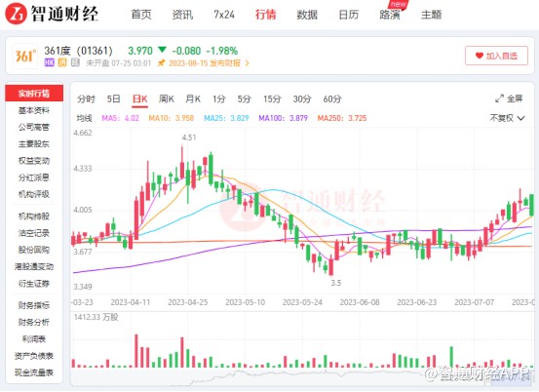Screen dimensions: 539x392
Task: Switch chart to 30分 interval
Action: point(302,99)
